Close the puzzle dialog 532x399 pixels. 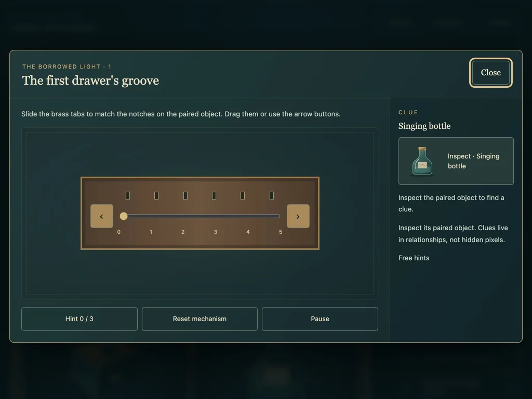point(490,73)
